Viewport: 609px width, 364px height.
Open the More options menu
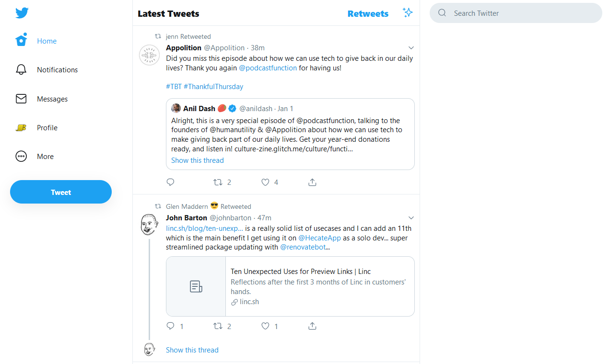pyautogui.click(x=45, y=156)
